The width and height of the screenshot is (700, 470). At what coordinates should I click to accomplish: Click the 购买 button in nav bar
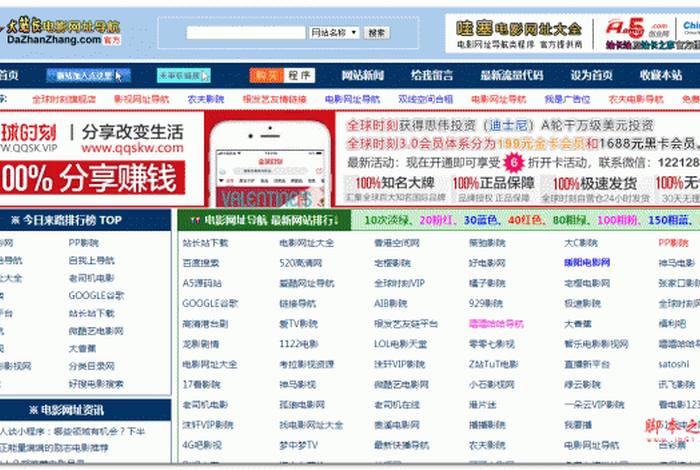[x=264, y=75]
